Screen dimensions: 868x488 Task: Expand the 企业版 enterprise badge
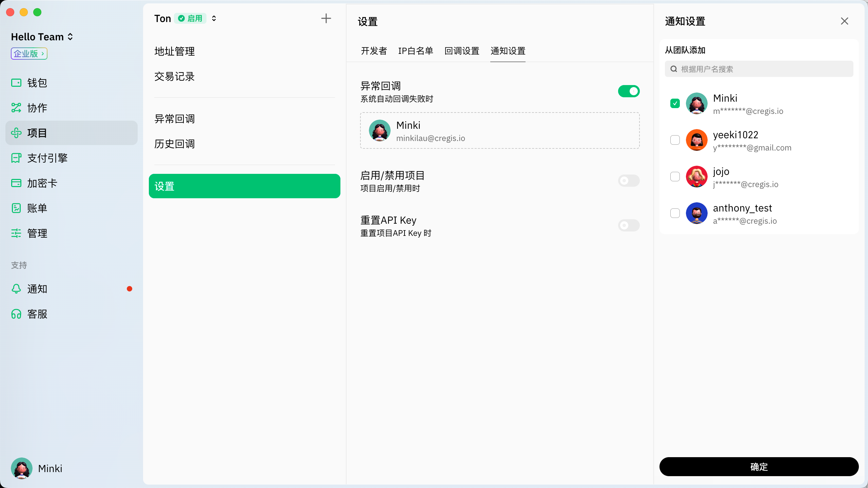coord(29,54)
